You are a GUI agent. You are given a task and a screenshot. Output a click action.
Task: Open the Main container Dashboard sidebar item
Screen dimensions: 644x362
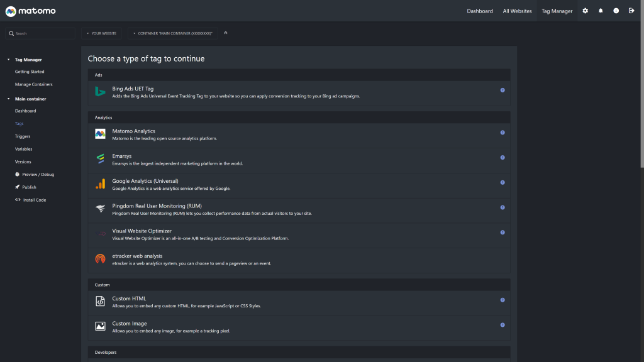pyautogui.click(x=25, y=111)
